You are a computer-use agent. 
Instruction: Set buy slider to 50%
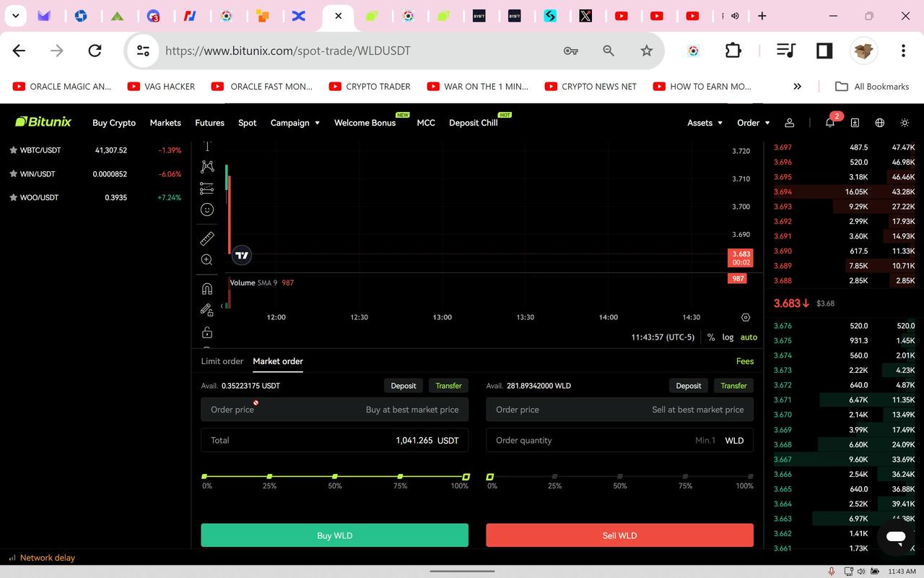(x=335, y=477)
